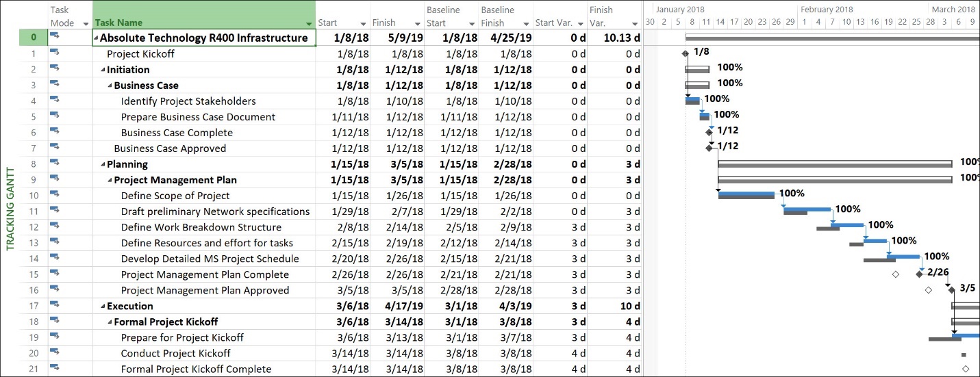Select the Business Case Complete task name
The width and height of the screenshot is (980, 377).
177,133
